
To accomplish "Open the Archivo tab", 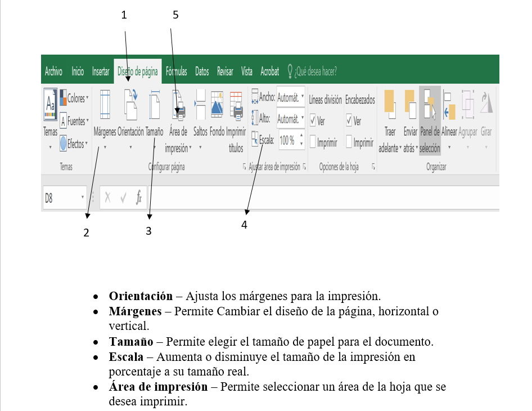I will click(53, 72).
